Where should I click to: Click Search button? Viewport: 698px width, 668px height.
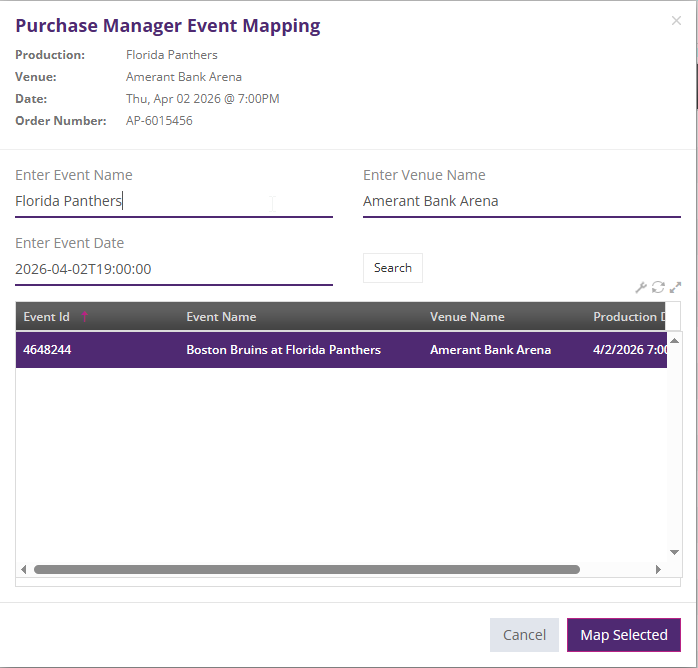point(393,268)
